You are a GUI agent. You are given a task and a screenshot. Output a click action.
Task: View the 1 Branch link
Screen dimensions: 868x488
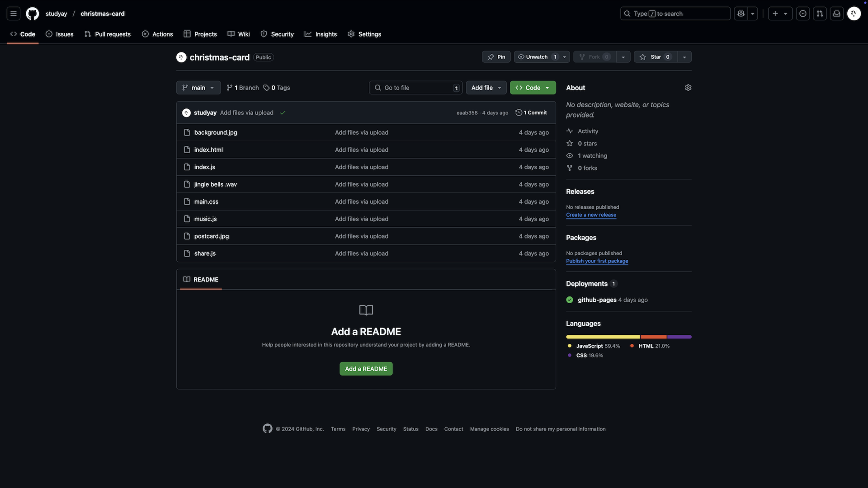pyautogui.click(x=243, y=88)
